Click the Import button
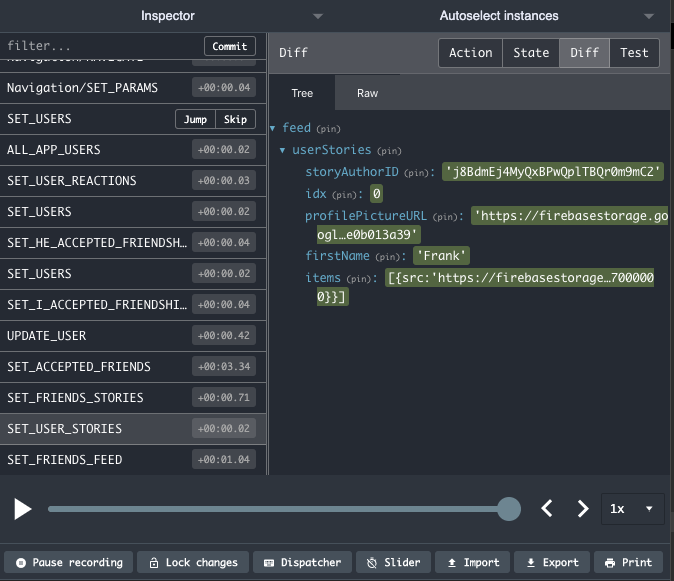 (x=474, y=562)
